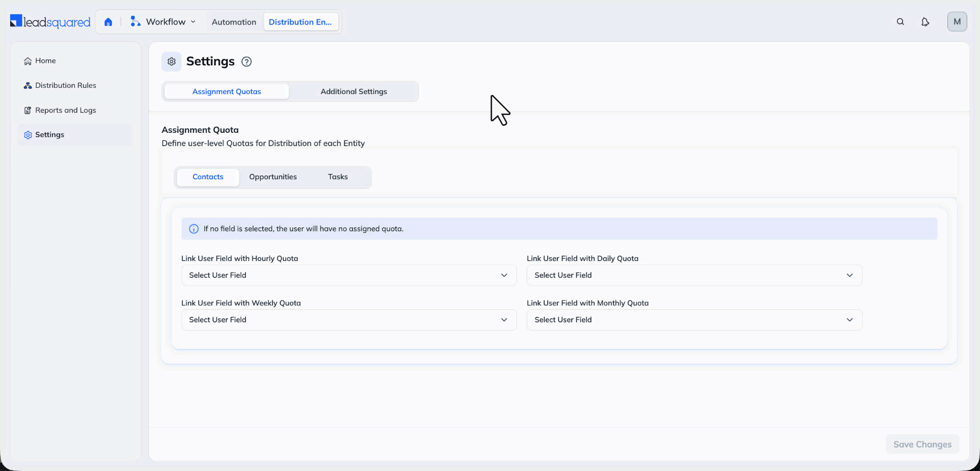The width and height of the screenshot is (980, 471).
Task: Click the sidebar Settings gear icon
Action: 28,135
